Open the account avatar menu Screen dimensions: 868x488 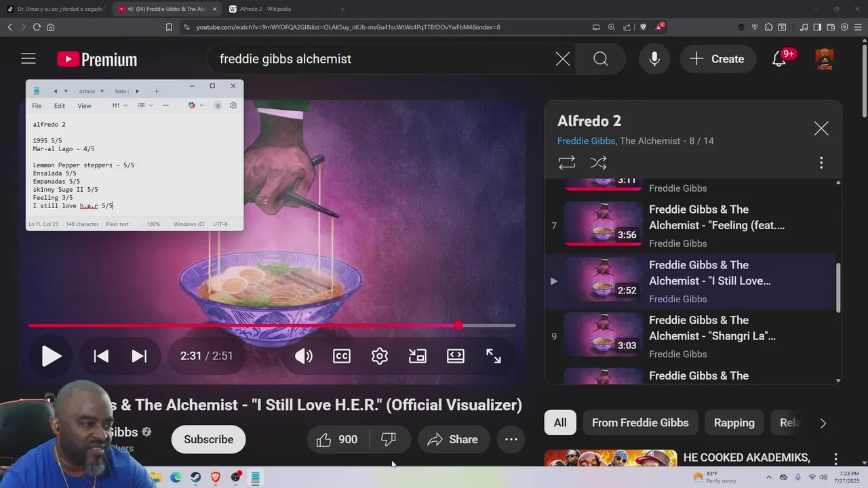point(825,59)
